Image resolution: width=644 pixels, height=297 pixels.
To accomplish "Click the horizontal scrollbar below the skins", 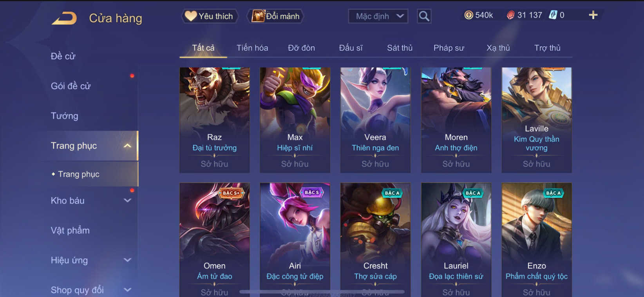I will 322,292.
